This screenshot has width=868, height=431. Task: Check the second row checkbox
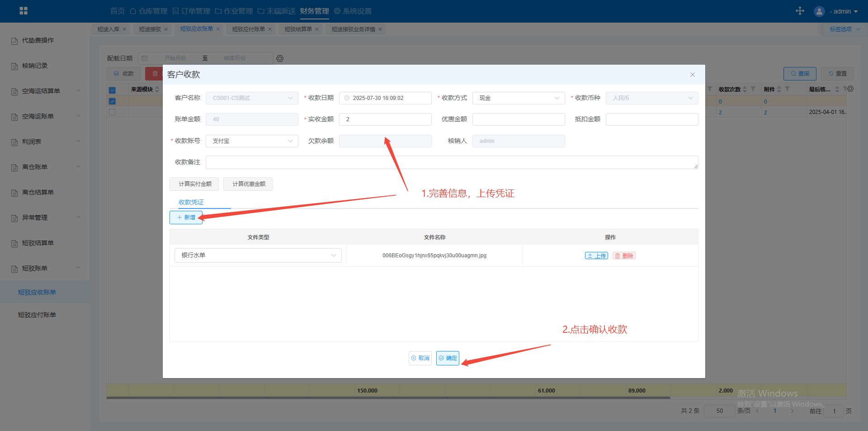pos(112,112)
